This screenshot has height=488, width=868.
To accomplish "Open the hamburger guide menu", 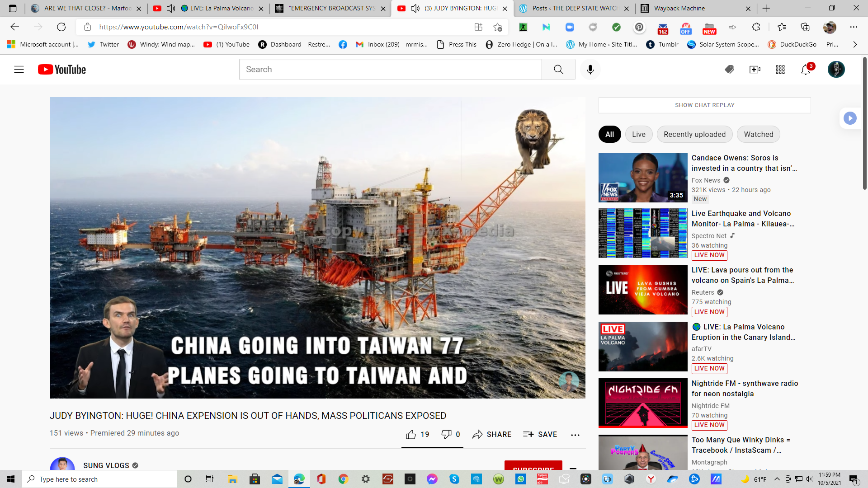I will (19, 70).
